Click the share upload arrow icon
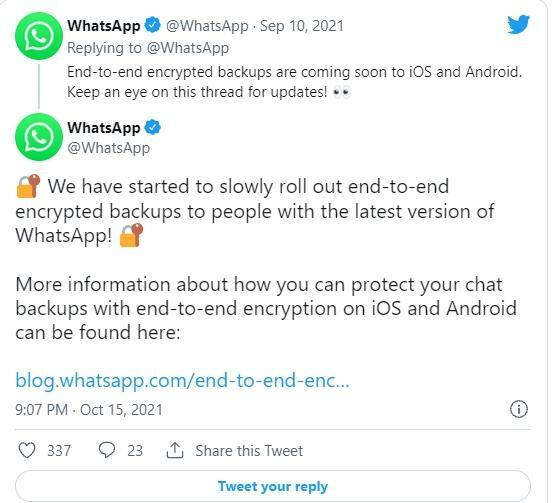 click(x=175, y=450)
